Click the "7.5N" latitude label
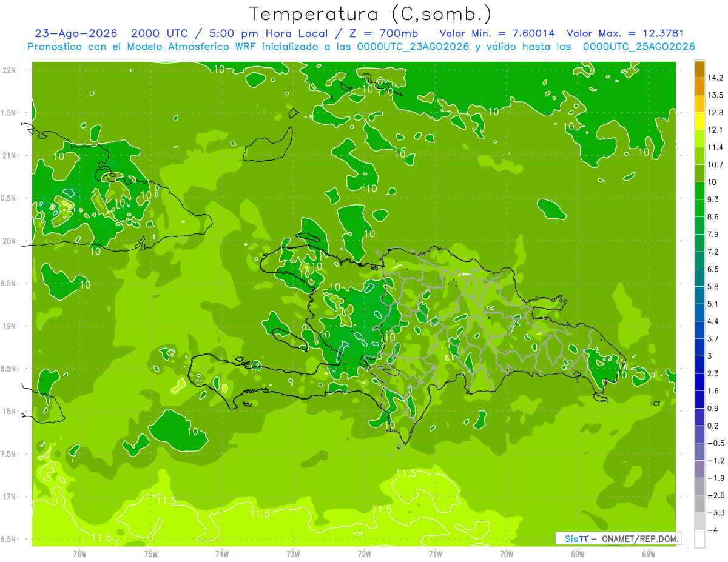The width and height of the screenshot is (728, 562). click(8, 454)
